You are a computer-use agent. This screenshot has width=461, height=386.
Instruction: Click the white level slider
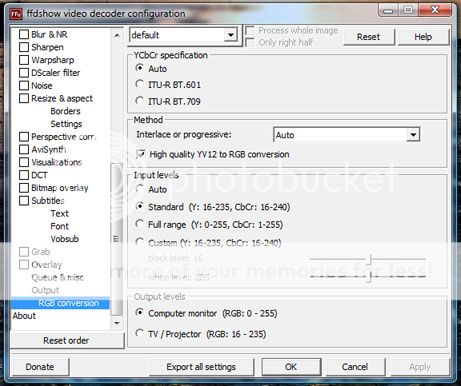point(368,276)
